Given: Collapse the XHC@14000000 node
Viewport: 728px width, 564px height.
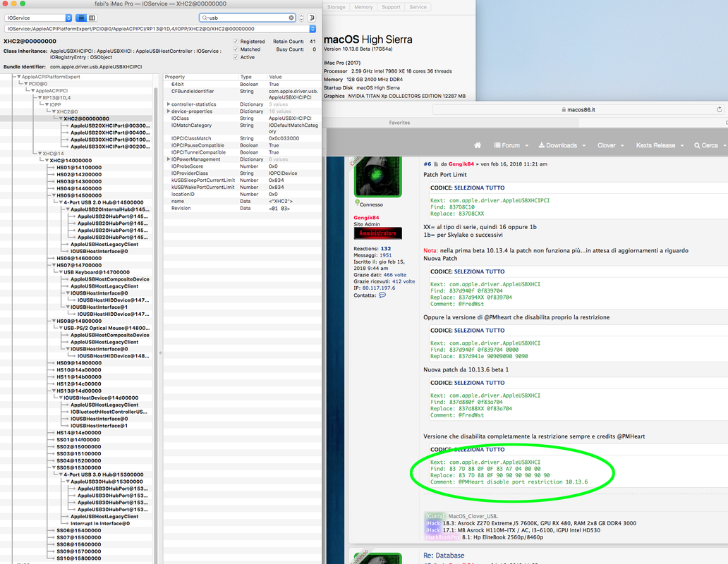Looking at the screenshot, I should [47, 161].
